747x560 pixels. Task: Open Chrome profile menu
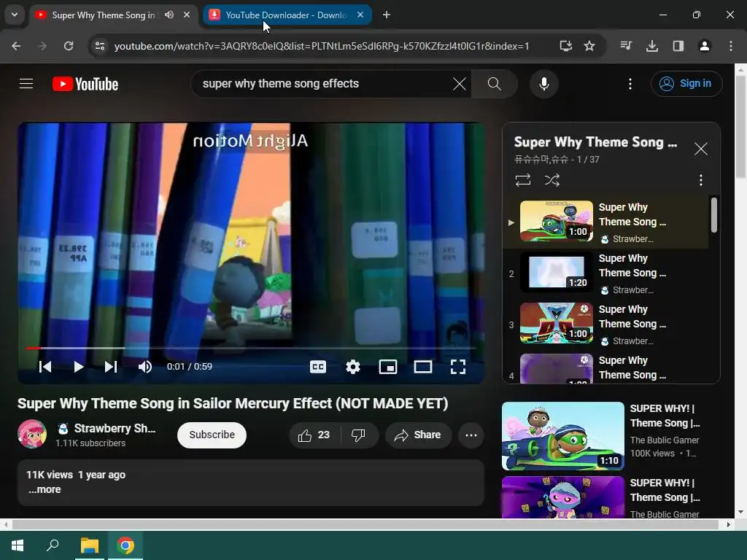coord(704,46)
